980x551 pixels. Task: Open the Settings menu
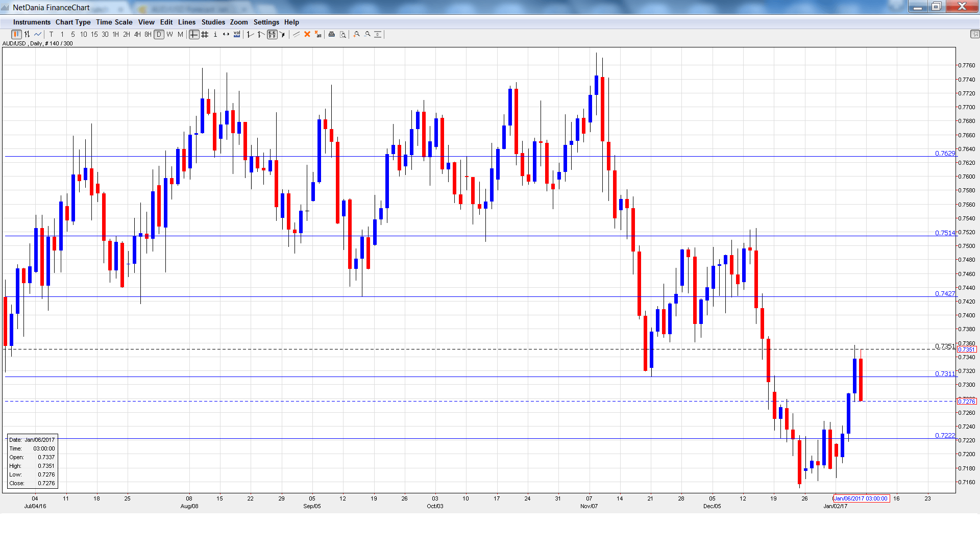[x=266, y=22]
